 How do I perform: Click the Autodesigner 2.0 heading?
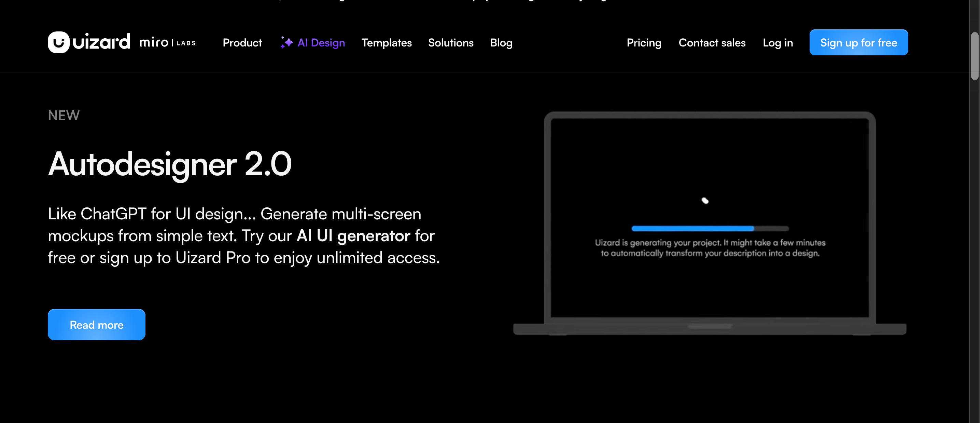click(x=170, y=164)
